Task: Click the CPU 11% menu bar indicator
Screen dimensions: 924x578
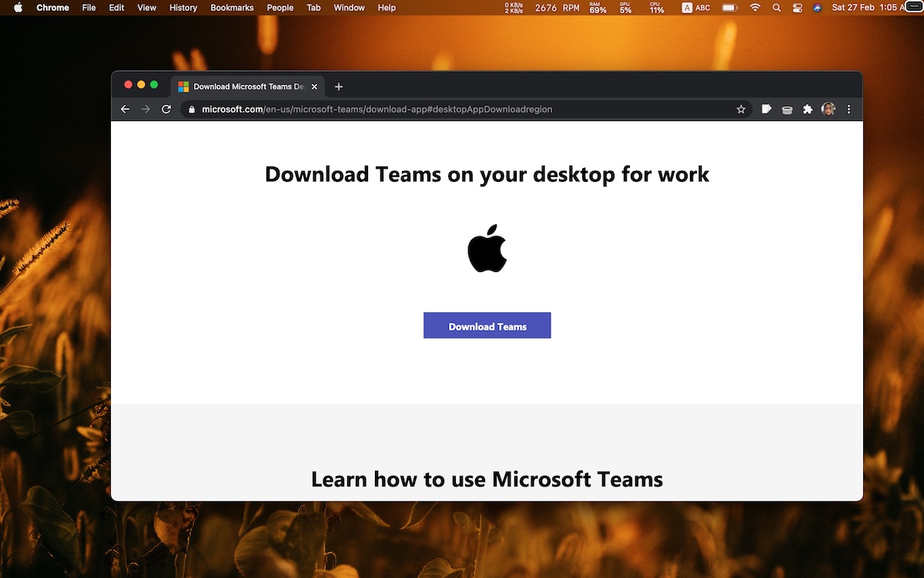Action: click(x=656, y=8)
